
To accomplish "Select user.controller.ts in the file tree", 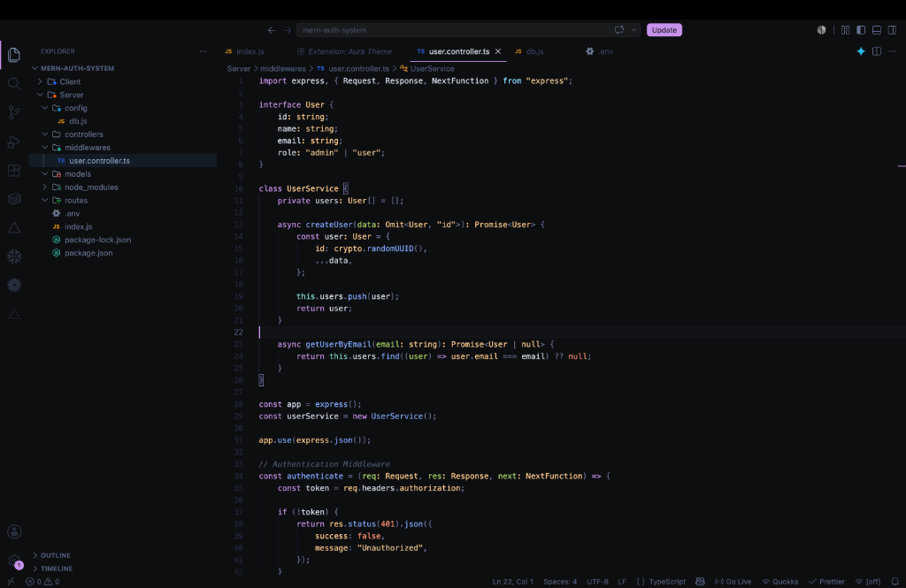I will click(99, 161).
